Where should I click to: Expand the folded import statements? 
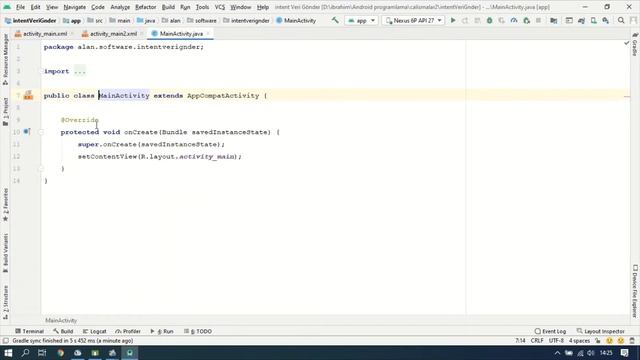80,71
